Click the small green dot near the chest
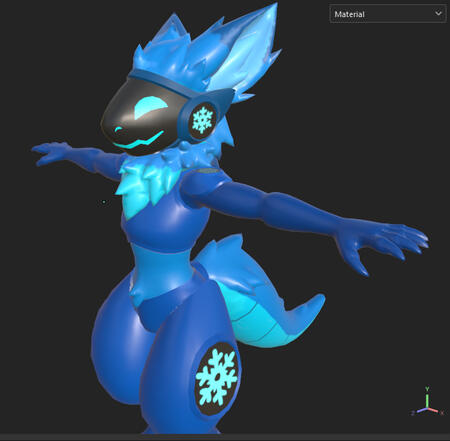The height and width of the screenshot is (441, 450). tap(104, 202)
